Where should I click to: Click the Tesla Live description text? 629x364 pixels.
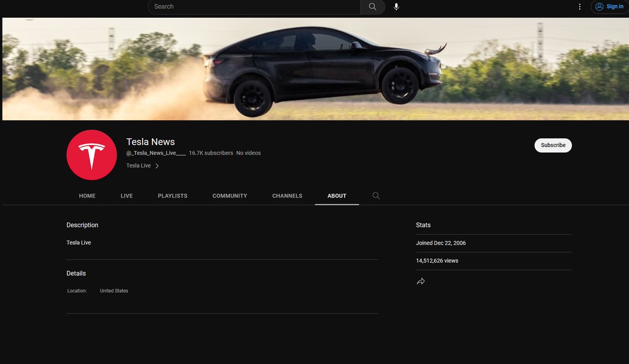[x=79, y=242]
